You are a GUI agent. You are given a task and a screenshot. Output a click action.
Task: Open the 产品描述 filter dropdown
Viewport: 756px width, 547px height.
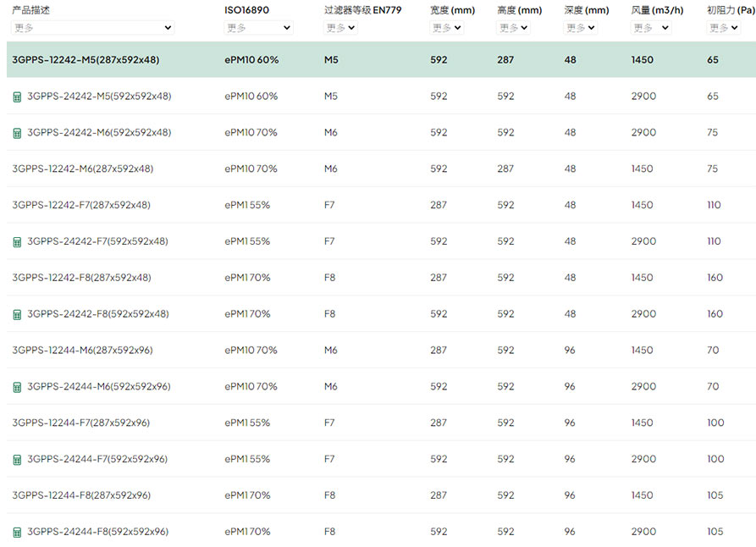coord(93,28)
